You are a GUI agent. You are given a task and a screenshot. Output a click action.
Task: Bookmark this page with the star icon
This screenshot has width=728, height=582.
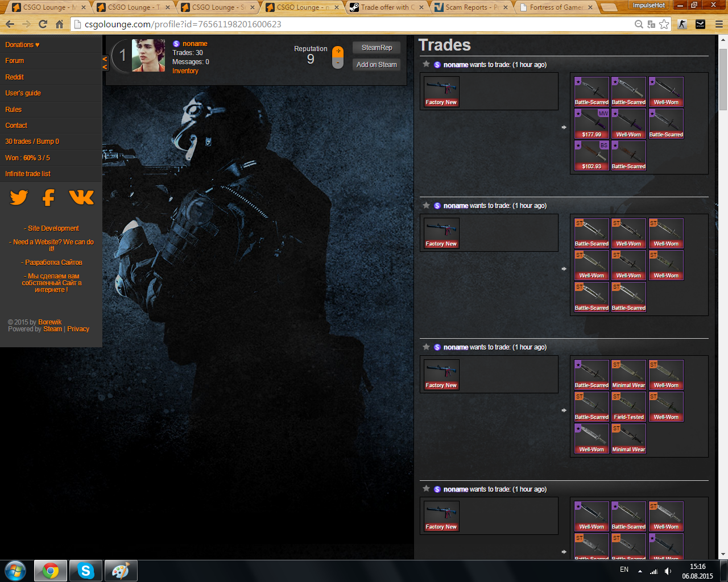(664, 24)
